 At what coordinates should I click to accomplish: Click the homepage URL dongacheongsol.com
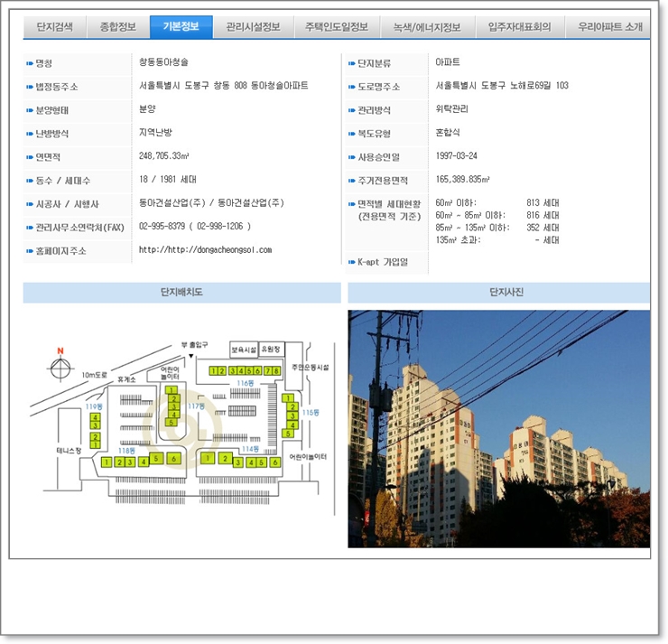tap(205, 250)
